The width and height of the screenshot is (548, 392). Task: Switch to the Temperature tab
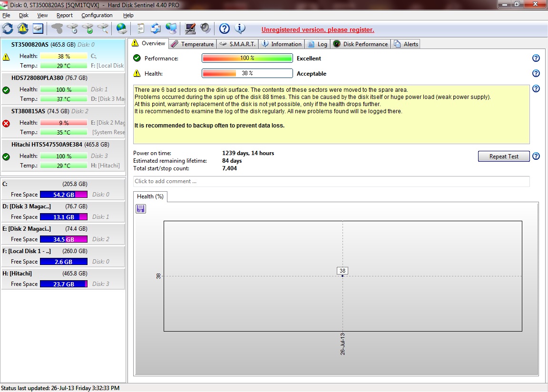(x=193, y=44)
